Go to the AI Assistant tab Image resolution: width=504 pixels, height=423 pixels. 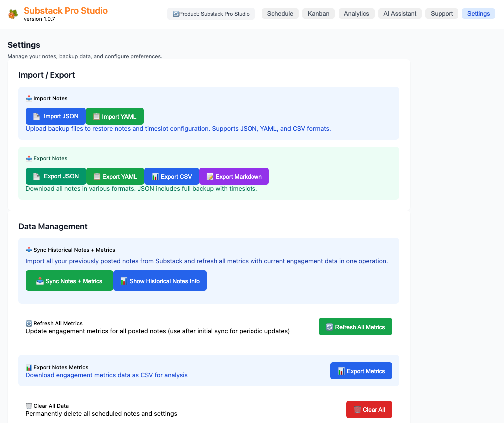400,14
